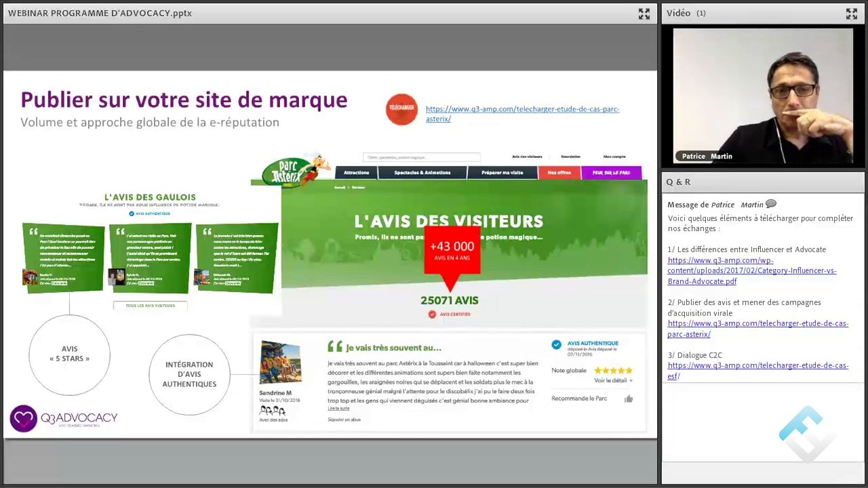
Task: Click the Patrice Martin name label on the video
Action: (x=707, y=156)
